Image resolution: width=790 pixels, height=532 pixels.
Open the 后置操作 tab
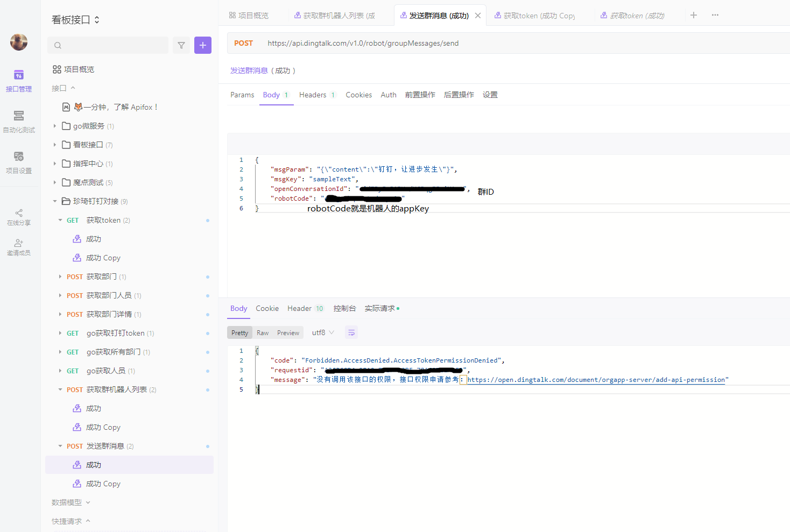(459, 95)
